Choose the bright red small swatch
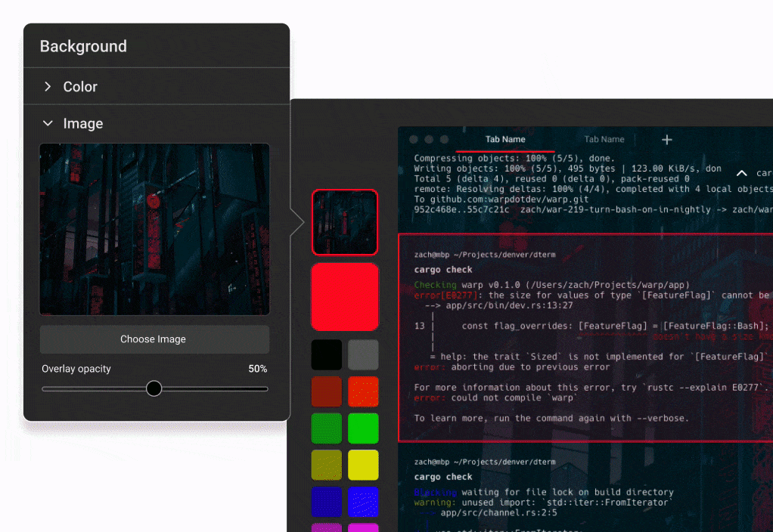The height and width of the screenshot is (532, 773). [363, 391]
